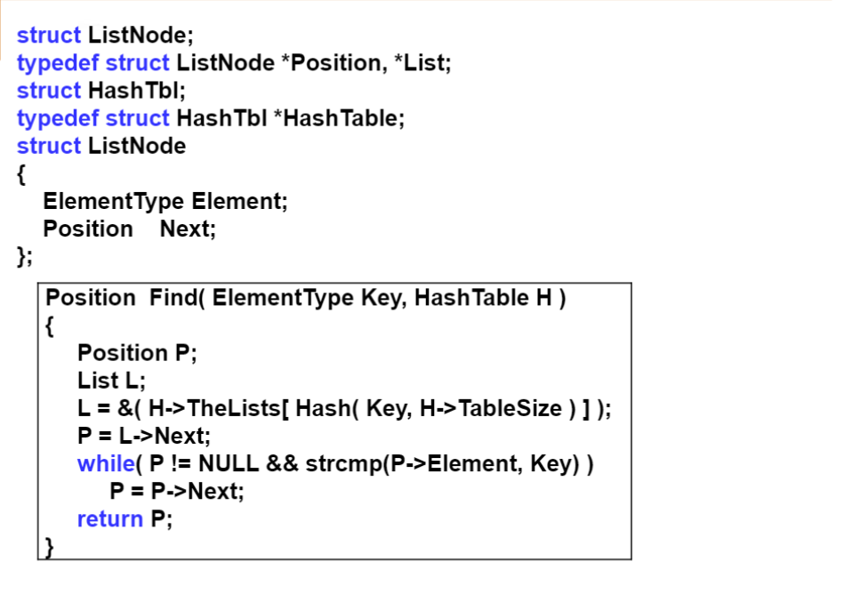The width and height of the screenshot is (868, 594).
Task: Click the "P = P->Next;" loop body line
Action: pos(176,492)
